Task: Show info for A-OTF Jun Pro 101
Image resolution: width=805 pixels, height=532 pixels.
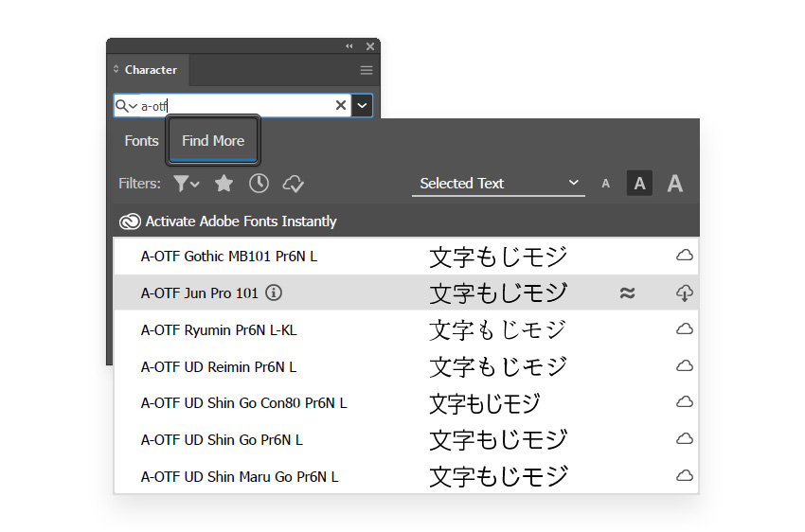Action: coord(274,293)
